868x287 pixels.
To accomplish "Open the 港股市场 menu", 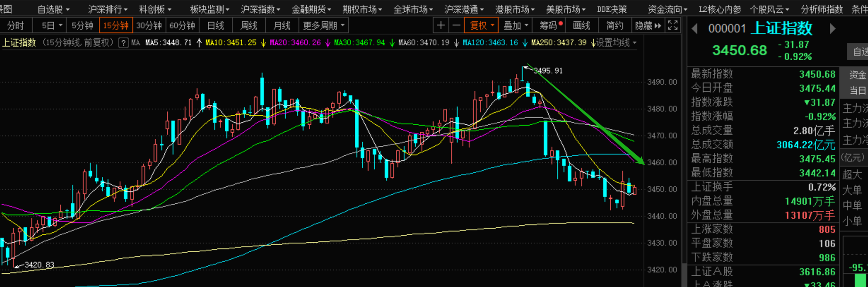I will pyautogui.click(x=515, y=9).
